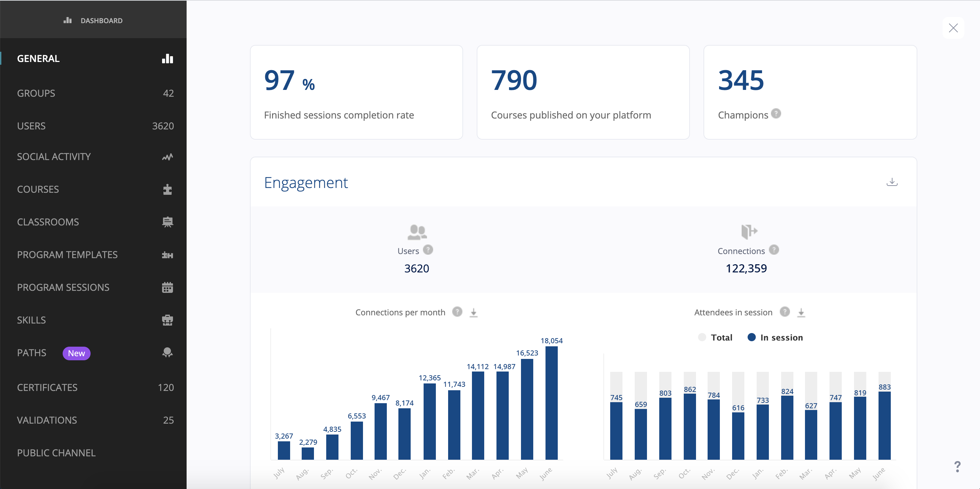
Task: Click the Engagement chart download button
Action: 892,182
